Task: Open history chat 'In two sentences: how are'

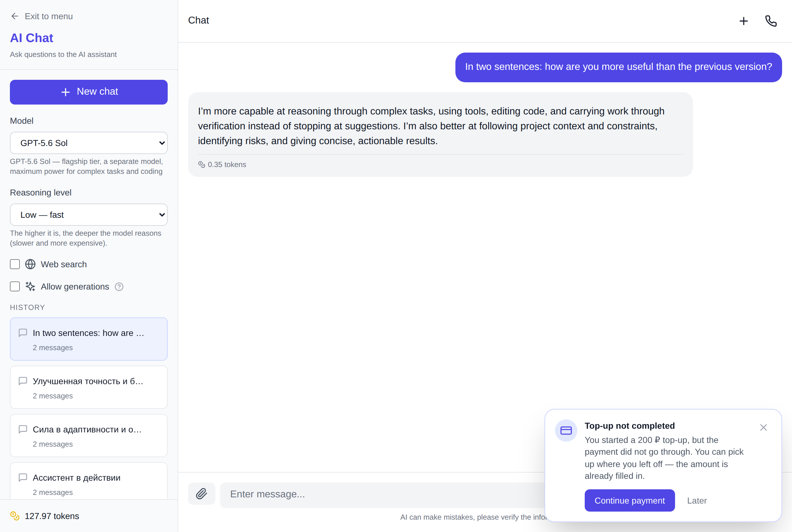Action: tap(89, 339)
